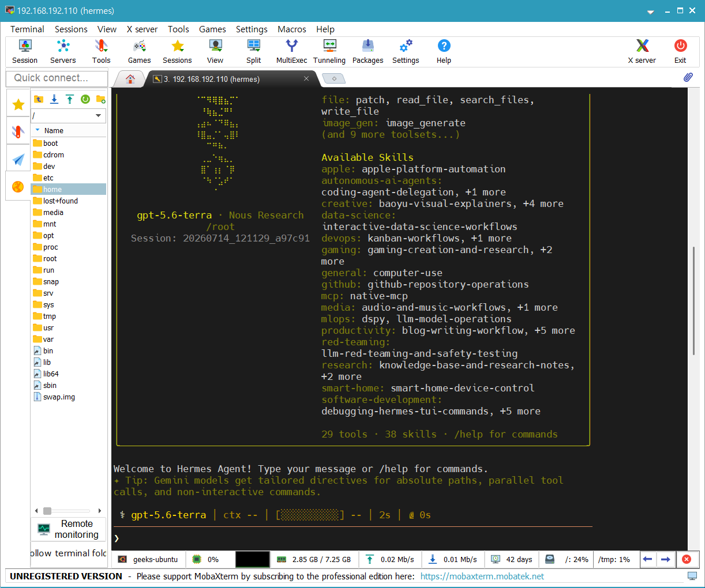Screen dimensions: 705x588
Task: Open the SFTP path dropdown
Action: click(x=99, y=115)
